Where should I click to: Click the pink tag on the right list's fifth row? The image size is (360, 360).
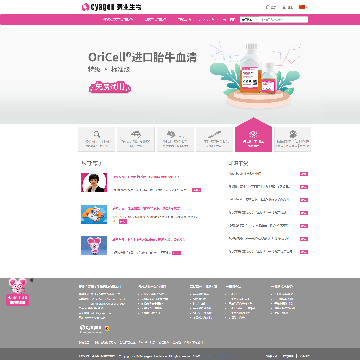(x=304, y=226)
